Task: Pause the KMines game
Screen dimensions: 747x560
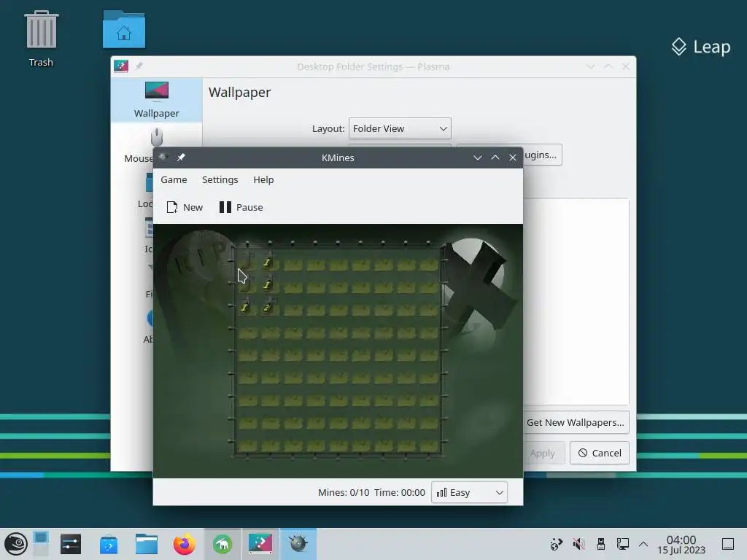Action: pos(241,207)
